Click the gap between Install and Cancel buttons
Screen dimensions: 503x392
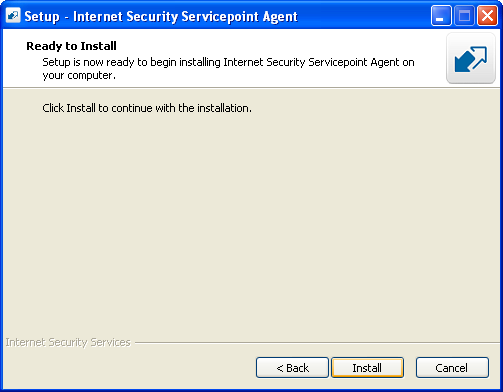410,368
